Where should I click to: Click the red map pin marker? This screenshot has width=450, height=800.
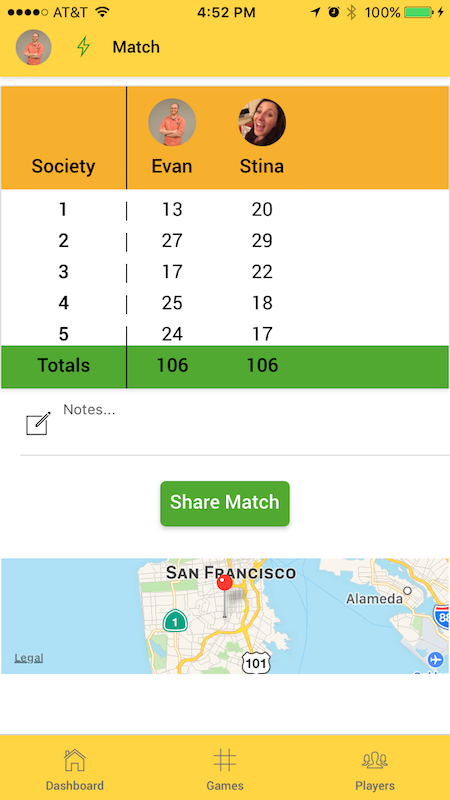(x=224, y=583)
